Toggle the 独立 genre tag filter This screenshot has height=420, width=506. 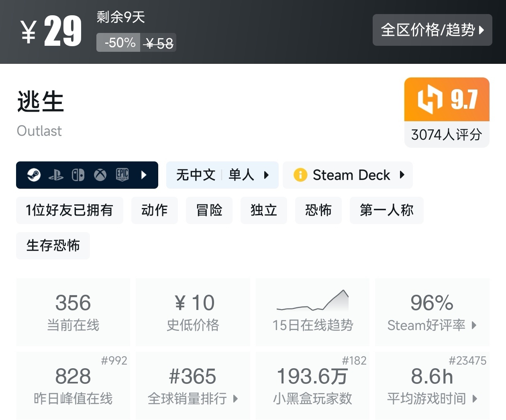(x=263, y=210)
